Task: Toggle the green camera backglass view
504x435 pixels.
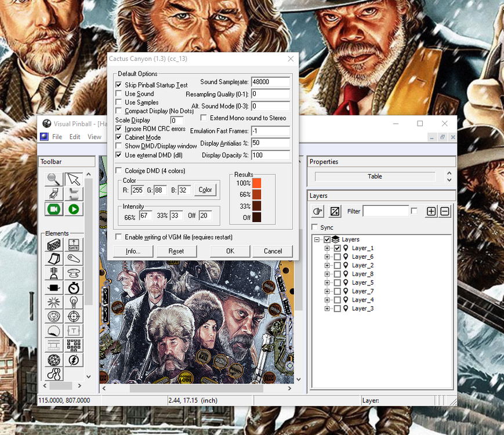Action: pos(54,209)
